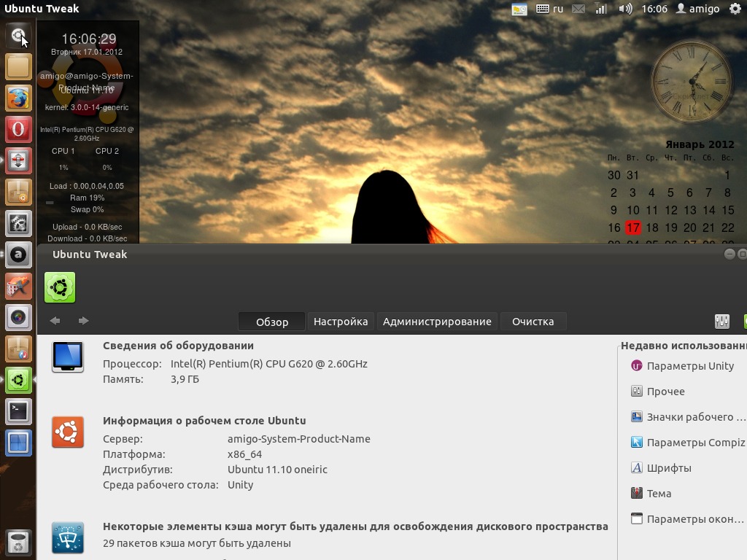Open recently used "Шрифты"
747x560 pixels.
tap(661, 468)
